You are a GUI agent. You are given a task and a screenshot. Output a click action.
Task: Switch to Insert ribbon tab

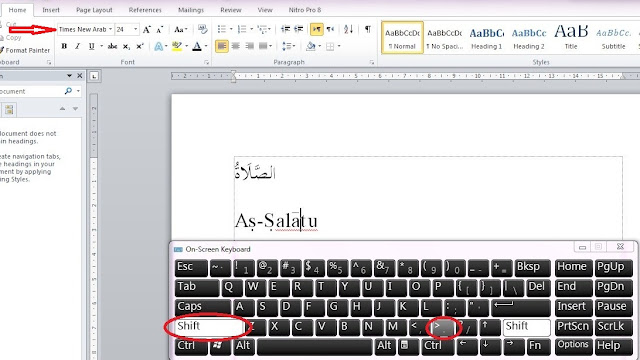point(51,10)
